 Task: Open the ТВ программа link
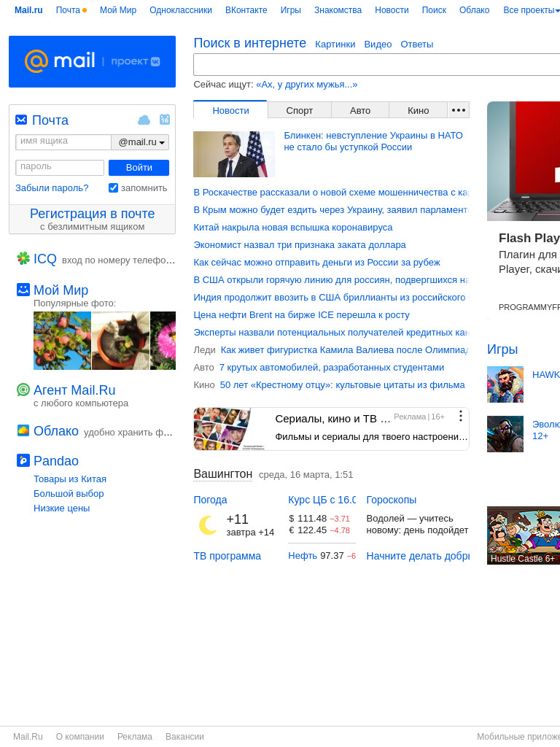[227, 556]
